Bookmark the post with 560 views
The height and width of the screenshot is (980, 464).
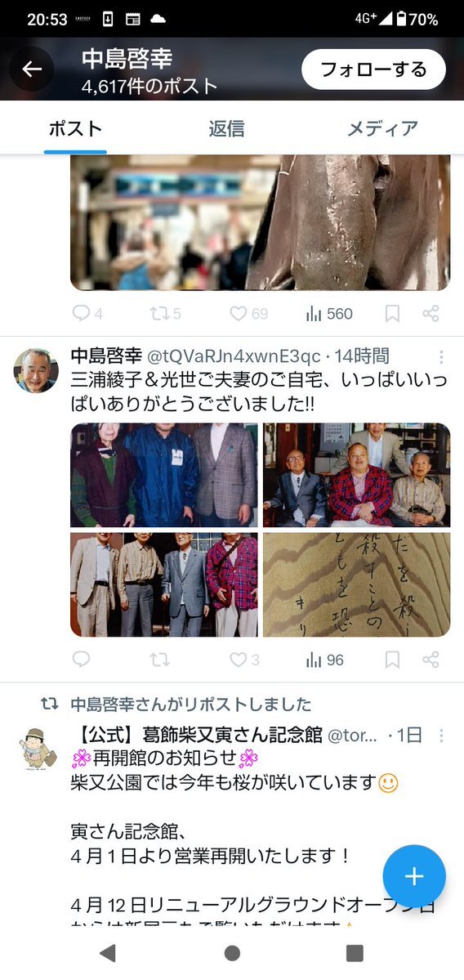(x=392, y=314)
